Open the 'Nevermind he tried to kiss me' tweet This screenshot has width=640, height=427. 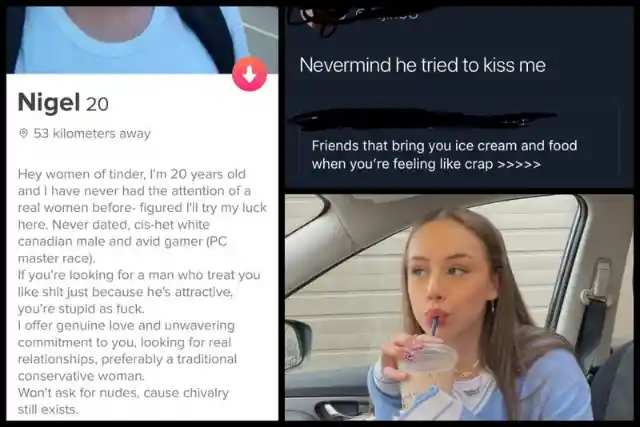click(422, 65)
